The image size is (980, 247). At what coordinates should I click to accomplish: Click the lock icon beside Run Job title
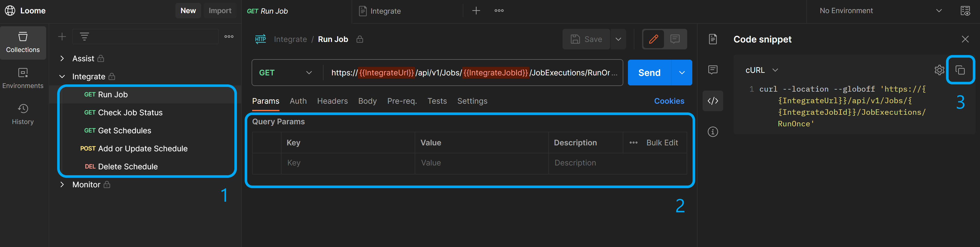click(x=360, y=39)
